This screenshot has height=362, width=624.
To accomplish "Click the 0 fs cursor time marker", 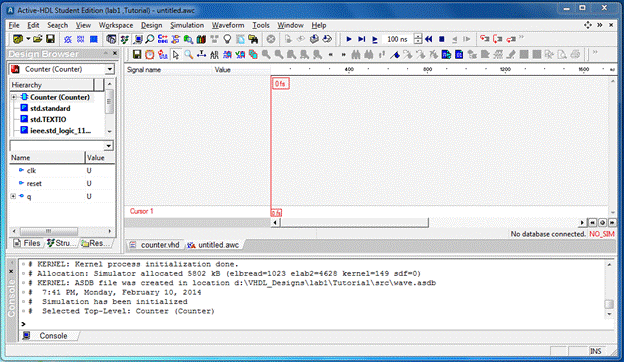I will 280,84.
